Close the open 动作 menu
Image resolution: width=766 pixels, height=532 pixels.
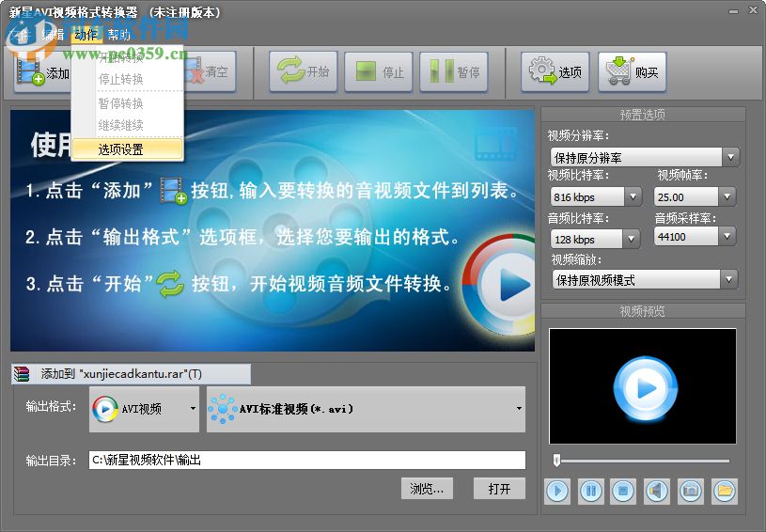point(86,34)
